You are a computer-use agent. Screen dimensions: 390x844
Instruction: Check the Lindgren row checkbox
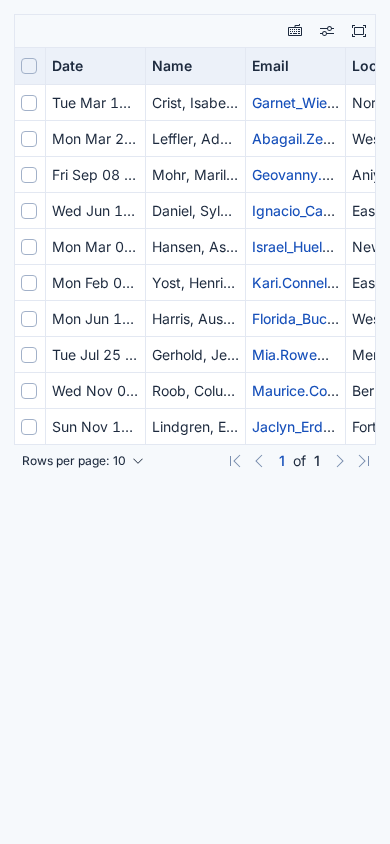pos(29,427)
